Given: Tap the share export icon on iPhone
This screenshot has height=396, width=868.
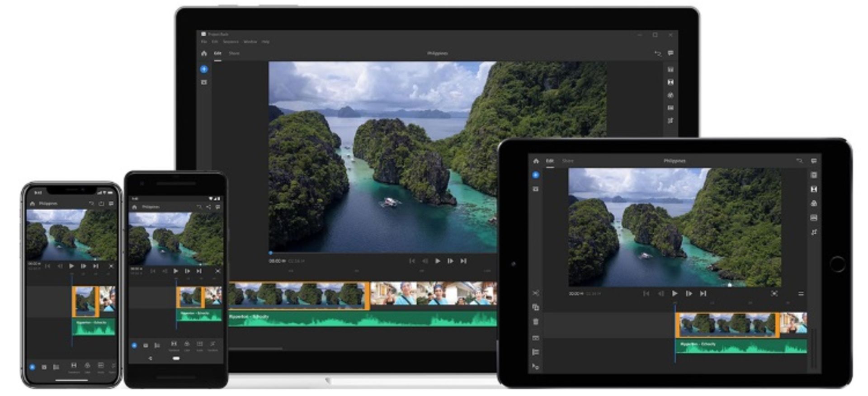Looking at the screenshot, I should coord(101,203).
